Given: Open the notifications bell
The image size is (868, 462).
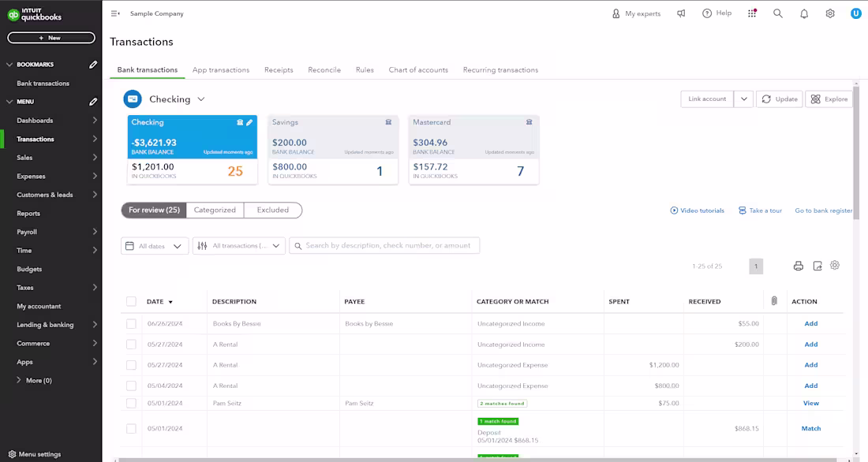Looking at the screenshot, I should click(x=804, y=13).
